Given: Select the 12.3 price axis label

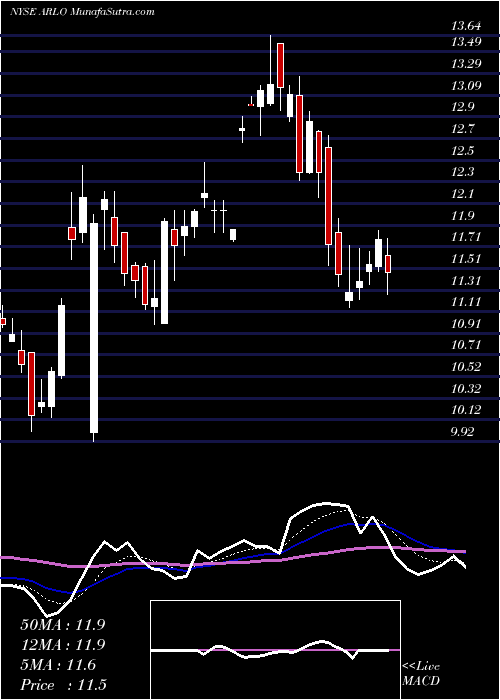Looking at the screenshot, I should click(464, 173).
